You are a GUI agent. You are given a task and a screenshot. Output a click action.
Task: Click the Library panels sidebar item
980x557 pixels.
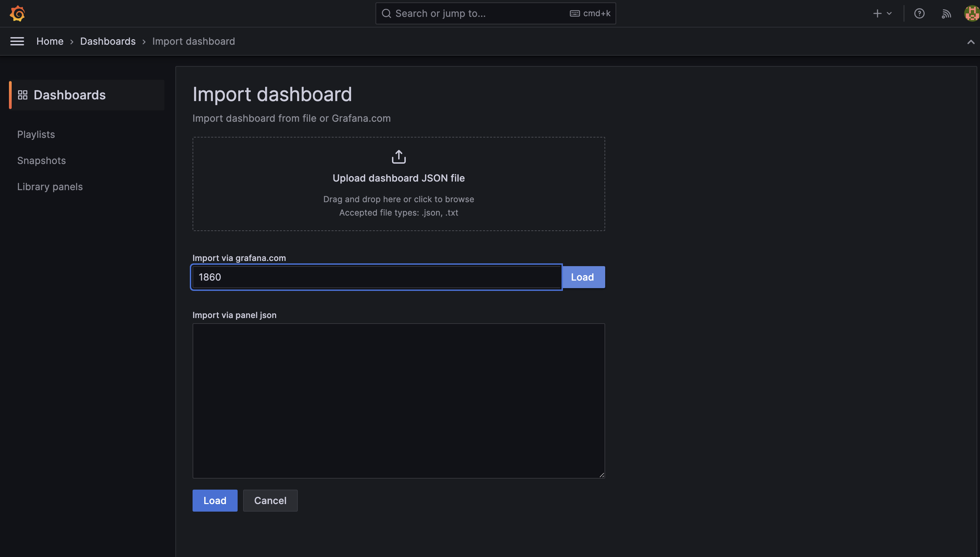tap(50, 186)
